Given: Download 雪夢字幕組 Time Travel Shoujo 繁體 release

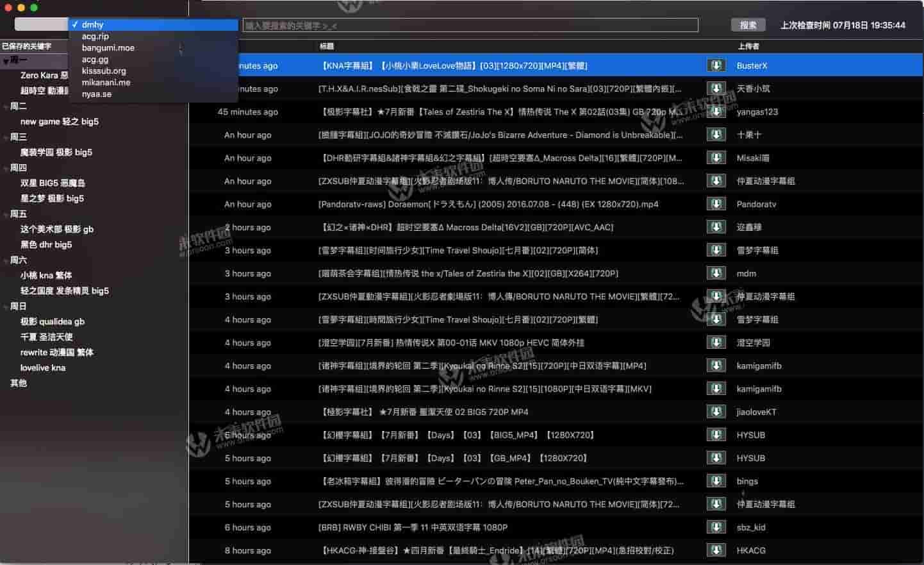Looking at the screenshot, I should pyautogui.click(x=716, y=319).
